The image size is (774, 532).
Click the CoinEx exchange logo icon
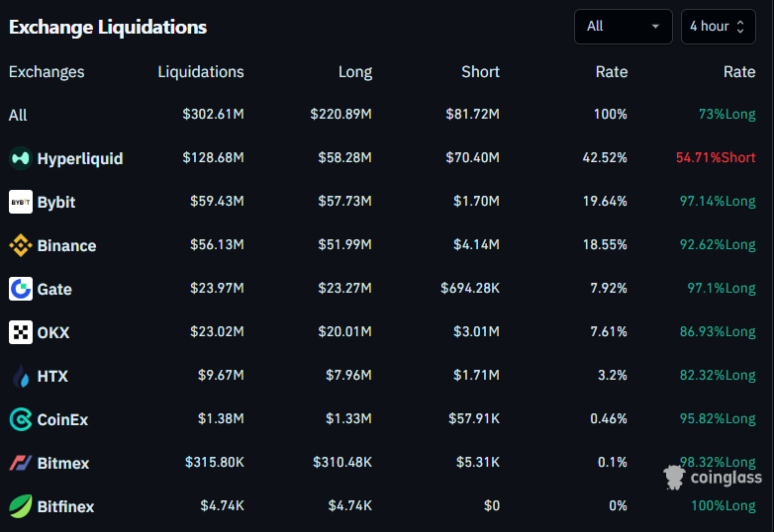pos(21,419)
